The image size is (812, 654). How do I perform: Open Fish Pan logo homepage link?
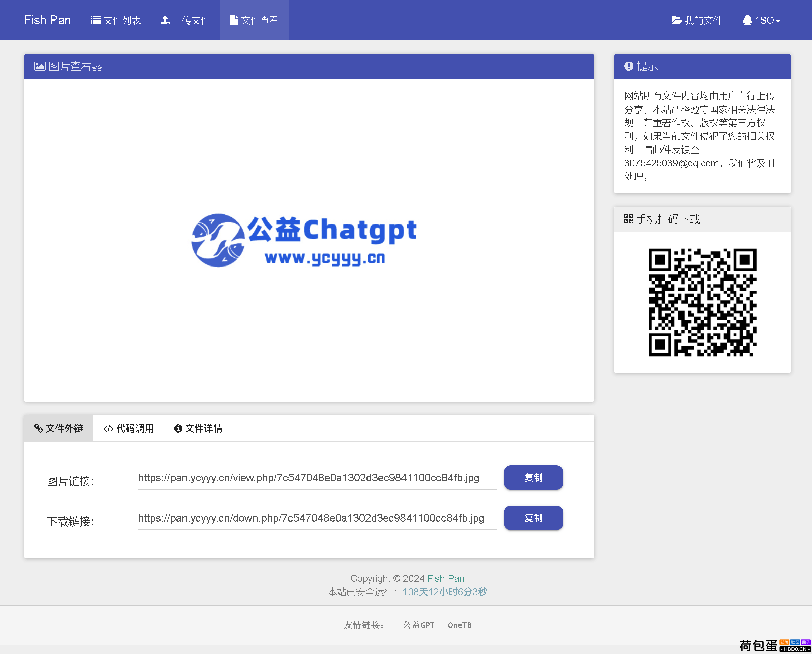pos(47,20)
